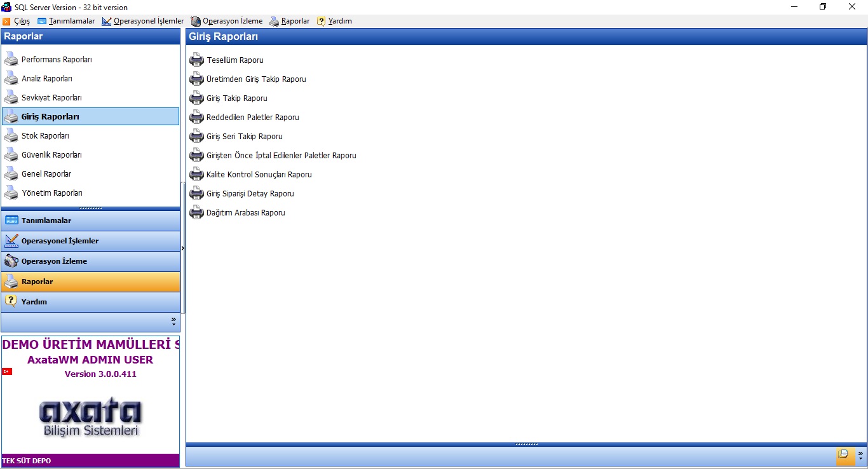Click the question mark icon on Yardım panel

click(11, 301)
